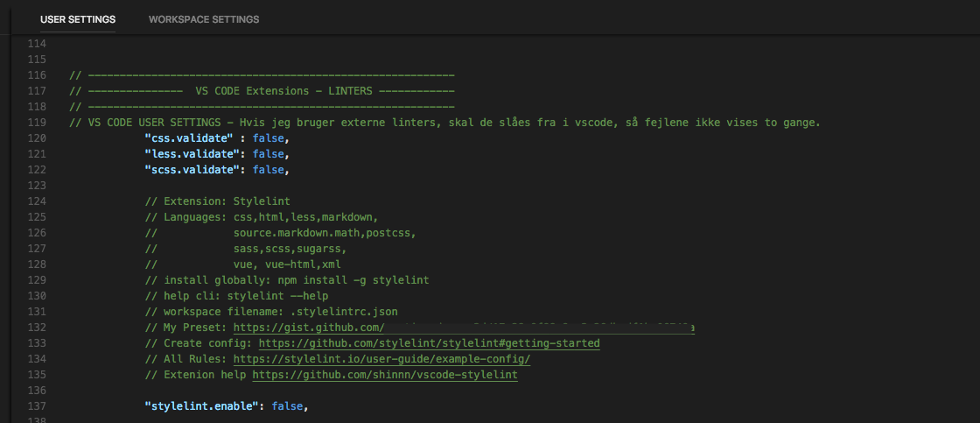Click the "// Languages: css,html,less,markdown," comment
The width and height of the screenshot is (980, 423).
click(x=262, y=216)
